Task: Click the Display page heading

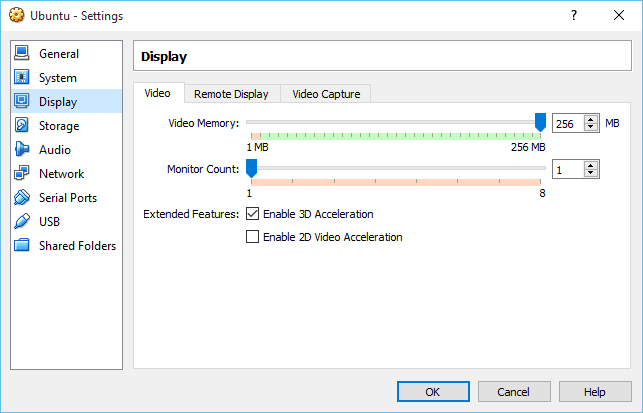Action: pos(164,57)
